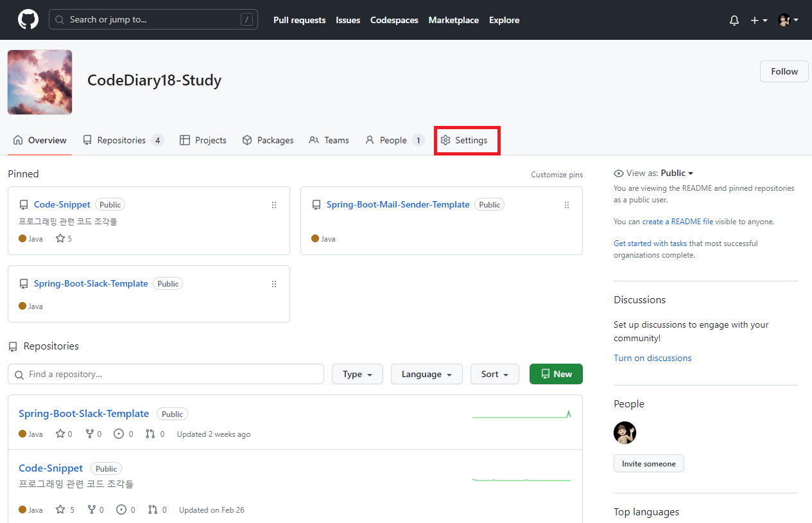Image resolution: width=812 pixels, height=523 pixels.
Task: Open Spring-Boot-Slack-Template in repository list
Action: (x=83, y=414)
